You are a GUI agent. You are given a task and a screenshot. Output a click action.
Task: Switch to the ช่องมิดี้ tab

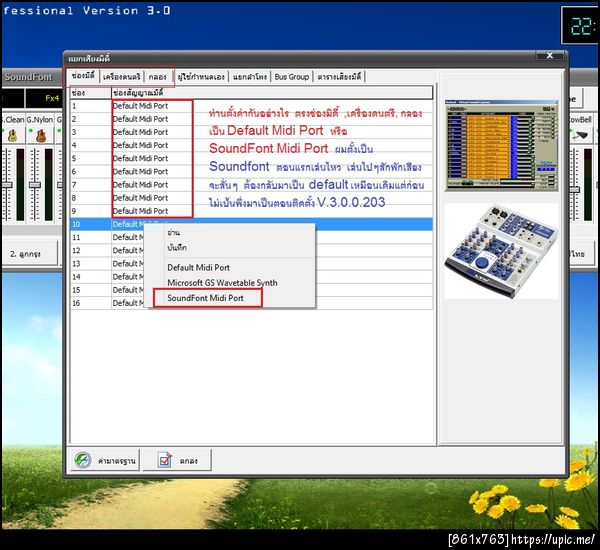82,76
